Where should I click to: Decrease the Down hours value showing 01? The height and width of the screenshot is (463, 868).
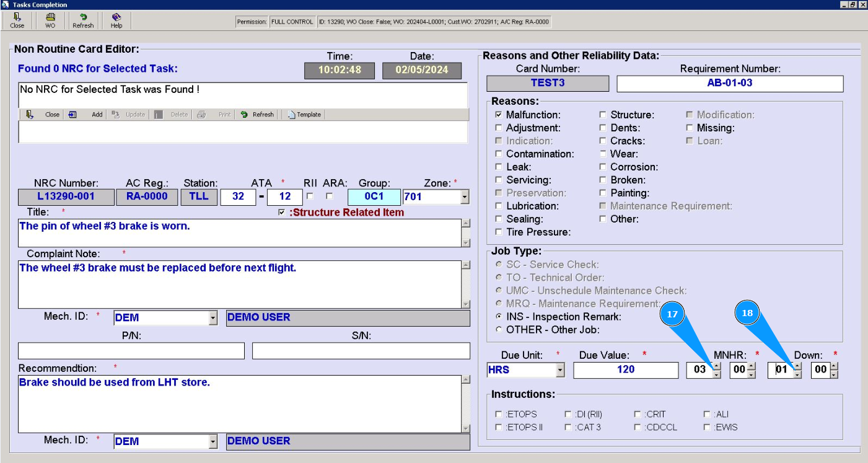coord(797,374)
